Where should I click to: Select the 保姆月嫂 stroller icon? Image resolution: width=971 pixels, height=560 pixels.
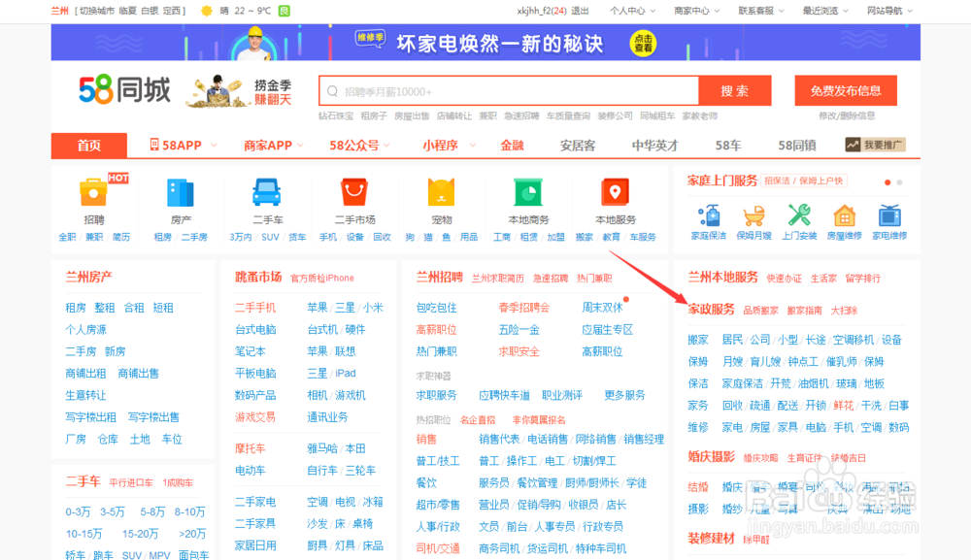753,216
